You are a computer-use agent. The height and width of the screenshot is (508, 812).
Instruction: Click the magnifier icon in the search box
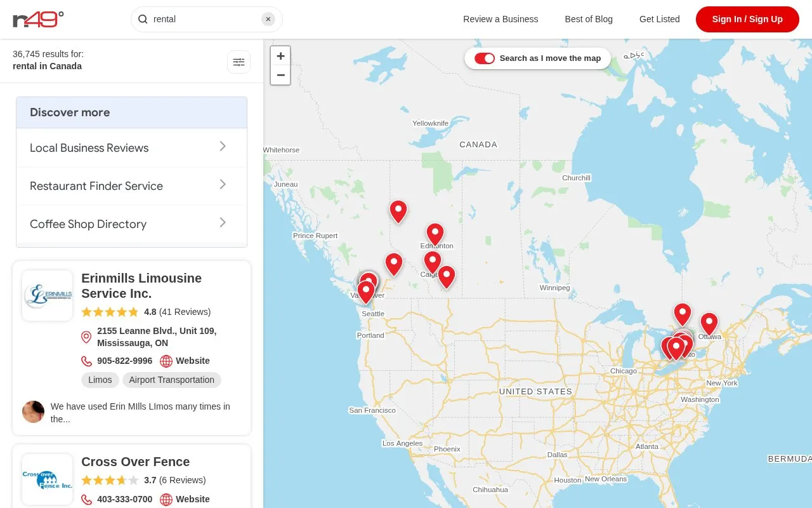click(x=143, y=19)
